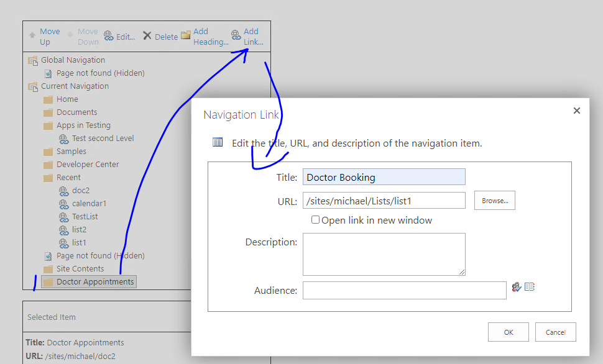The width and height of the screenshot is (603, 364).
Task: Click the Add Link... toolbar button
Action: point(247,37)
